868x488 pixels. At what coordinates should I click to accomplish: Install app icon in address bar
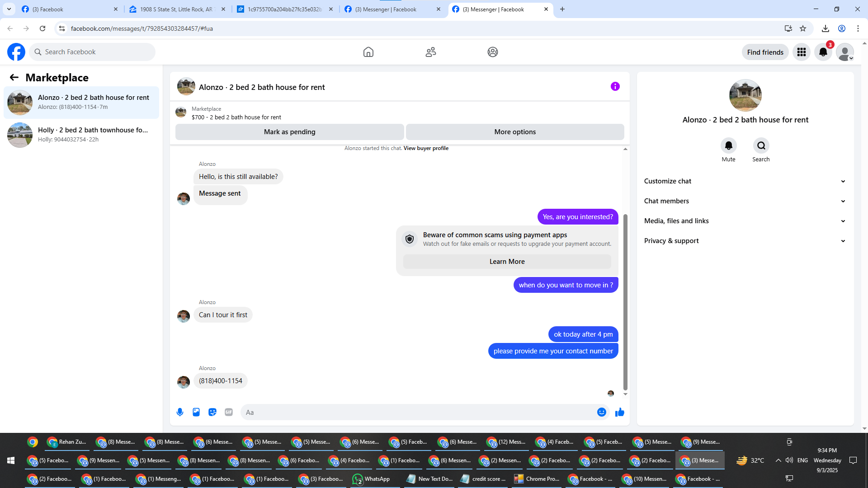point(788,28)
